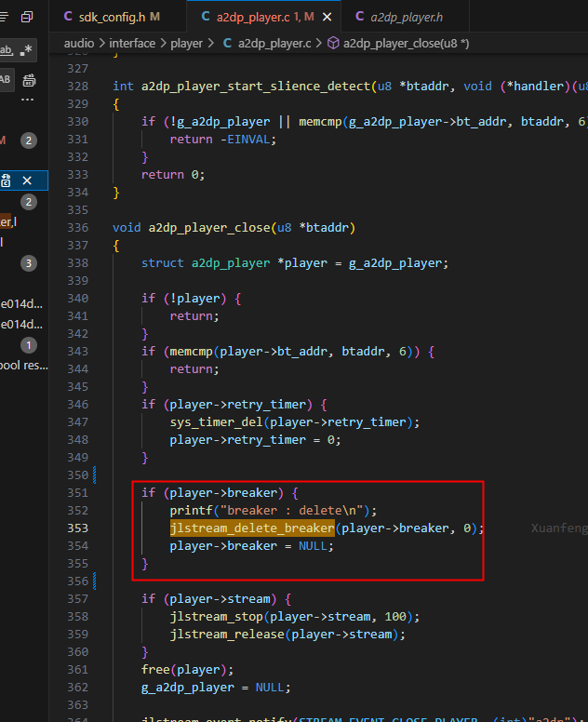
Task: Click line number 328 in the gutter
Action: tap(78, 87)
